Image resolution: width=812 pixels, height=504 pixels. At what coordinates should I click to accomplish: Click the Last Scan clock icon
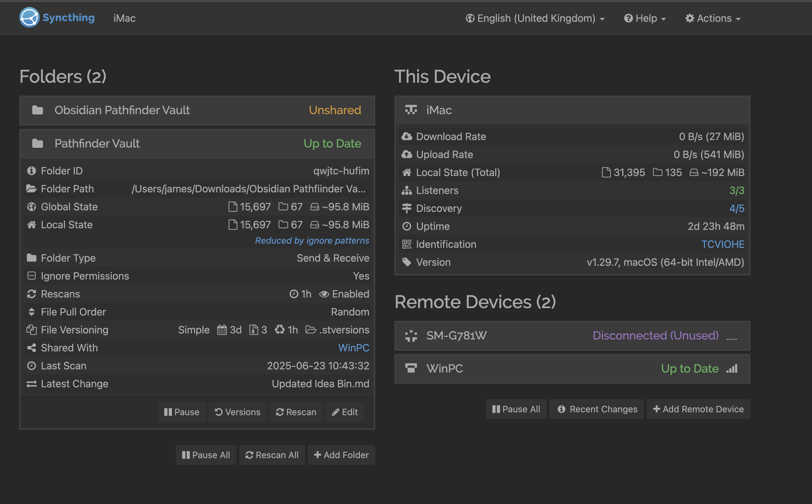click(x=31, y=366)
